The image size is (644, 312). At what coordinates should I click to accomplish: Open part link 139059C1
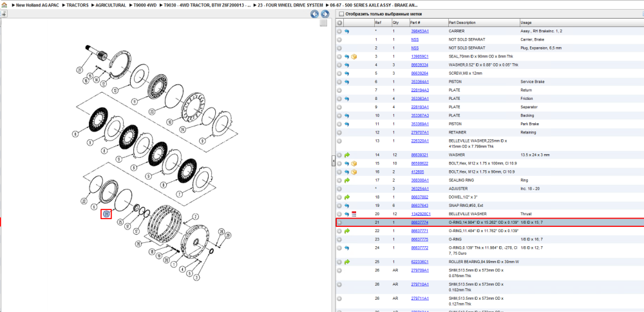(x=420, y=56)
